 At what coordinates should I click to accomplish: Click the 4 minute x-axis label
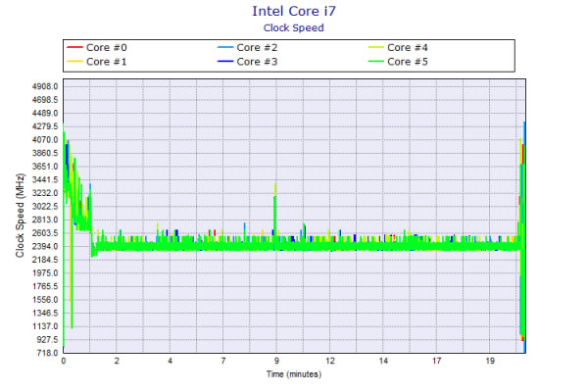(x=170, y=361)
